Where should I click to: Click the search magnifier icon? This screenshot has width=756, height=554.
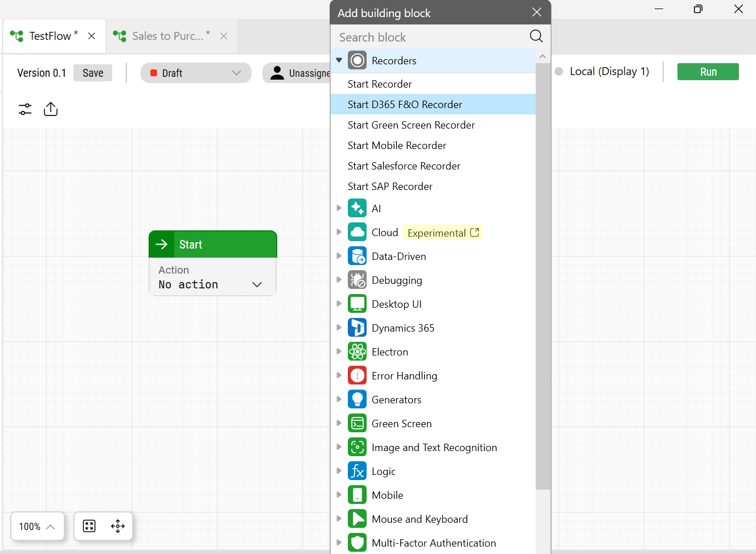(536, 36)
